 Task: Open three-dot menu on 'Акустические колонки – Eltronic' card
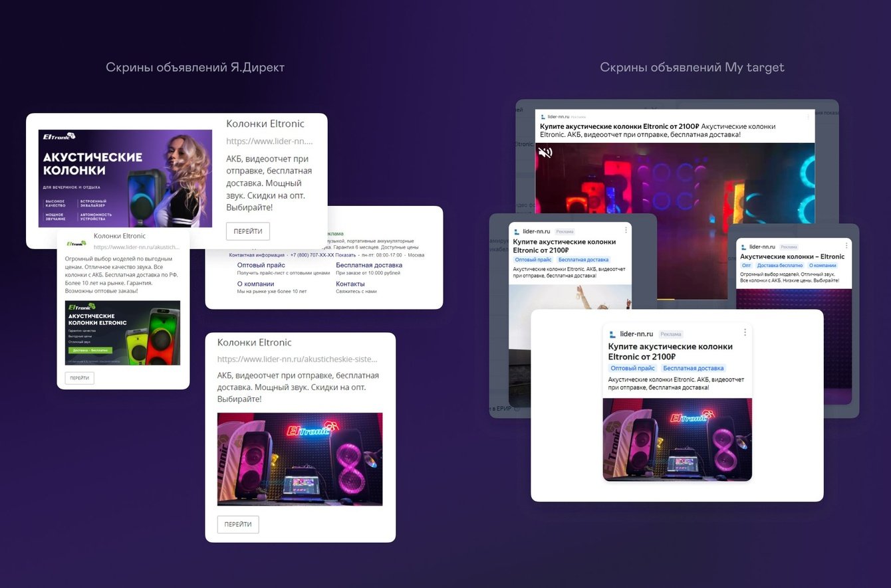click(846, 246)
